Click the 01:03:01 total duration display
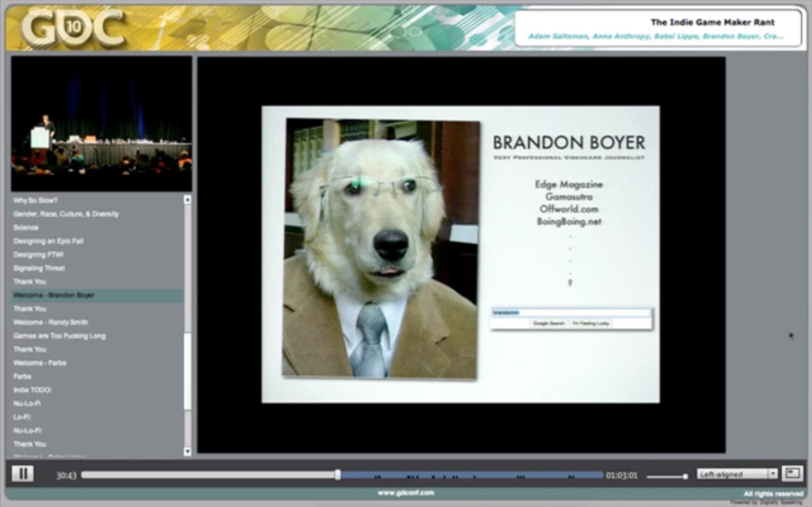Screen dimensions: 812x507 pyautogui.click(x=621, y=475)
